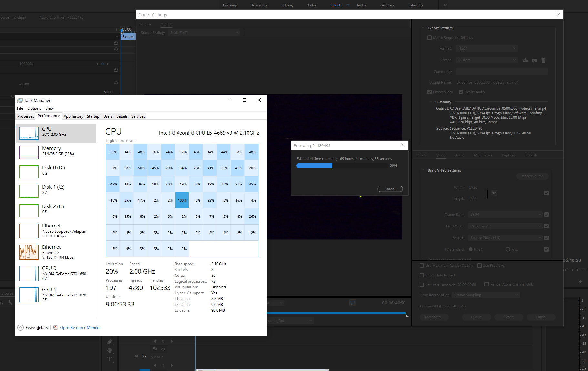588x371 pixels.
Task: Click reset parameter icon on -0.500 row
Action: click(116, 83)
